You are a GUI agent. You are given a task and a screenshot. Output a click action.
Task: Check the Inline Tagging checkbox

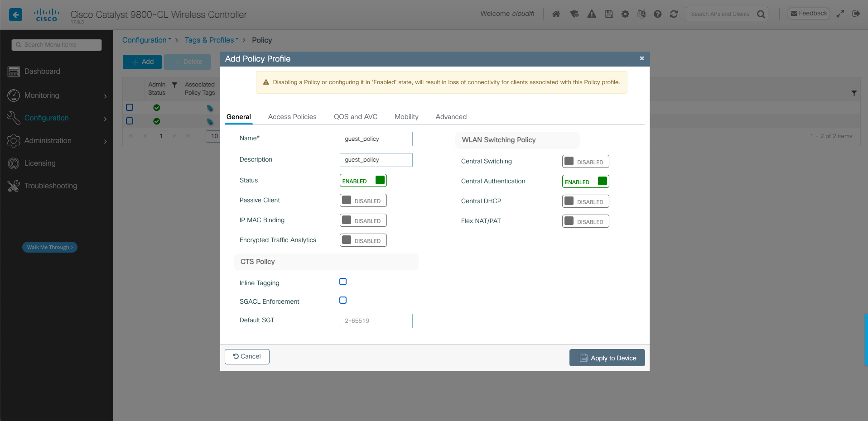pos(343,282)
